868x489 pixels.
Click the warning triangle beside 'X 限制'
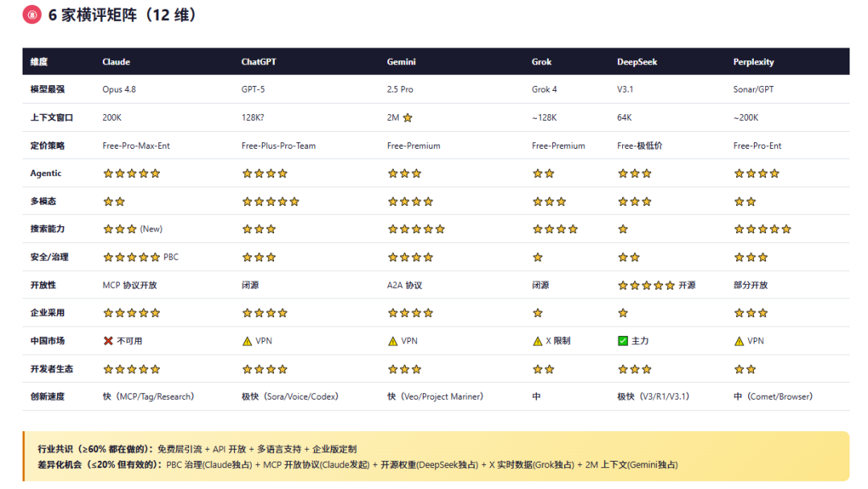pos(537,341)
